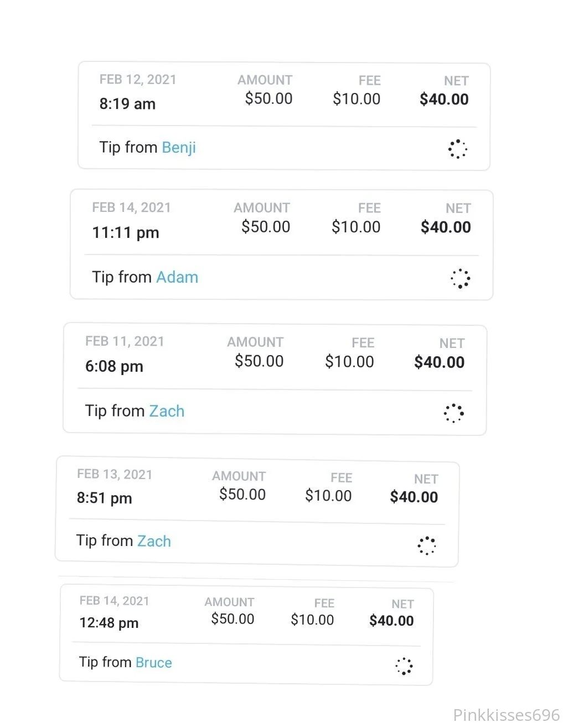
Task: Open Adam's profile link
Action: pos(177,277)
